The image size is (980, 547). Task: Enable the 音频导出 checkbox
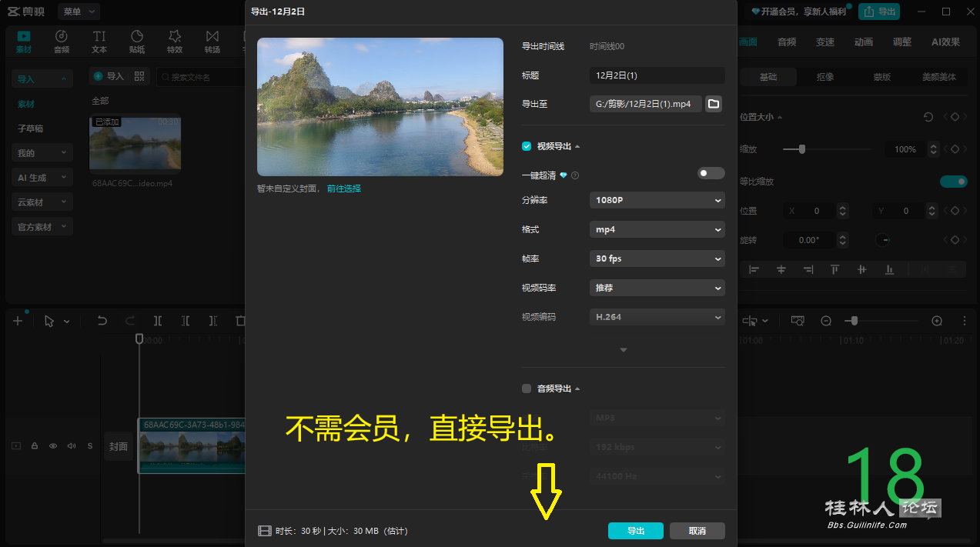[527, 389]
